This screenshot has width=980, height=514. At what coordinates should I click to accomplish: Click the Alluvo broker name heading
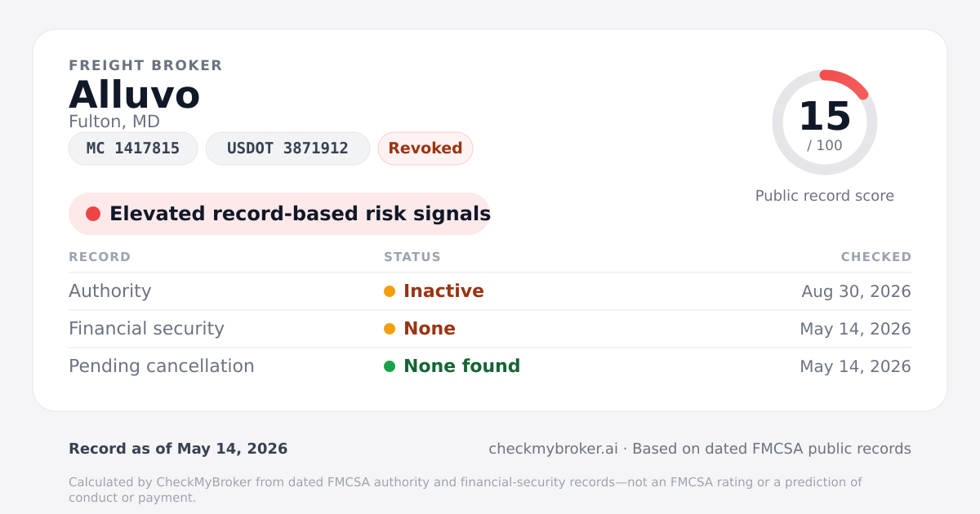(135, 95)
